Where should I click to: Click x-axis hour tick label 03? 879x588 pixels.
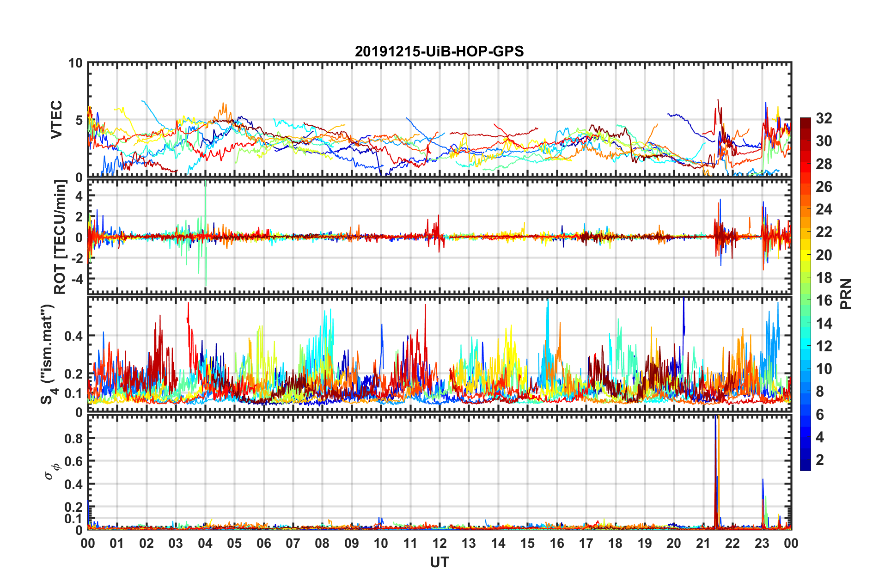click(x=176, y=543)
